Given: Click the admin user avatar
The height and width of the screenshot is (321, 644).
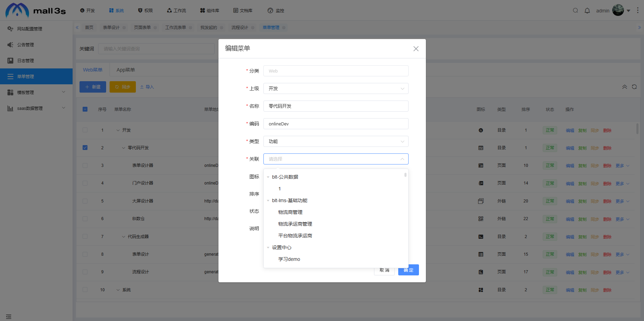Looking at the screenshot, I should [618, 10].
